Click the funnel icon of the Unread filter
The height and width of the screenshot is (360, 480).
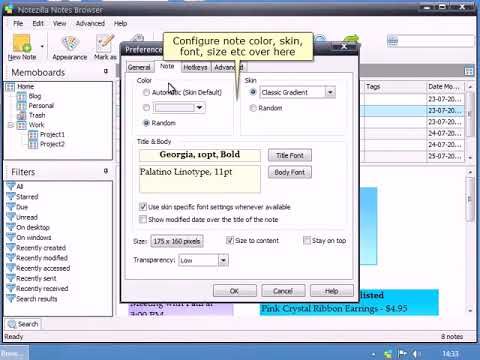11,217
